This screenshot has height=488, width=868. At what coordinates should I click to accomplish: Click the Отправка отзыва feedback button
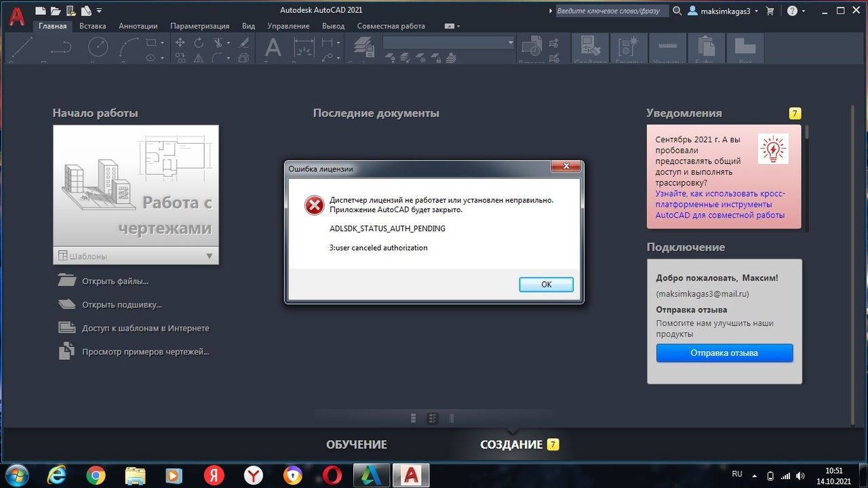click(724, 353)
